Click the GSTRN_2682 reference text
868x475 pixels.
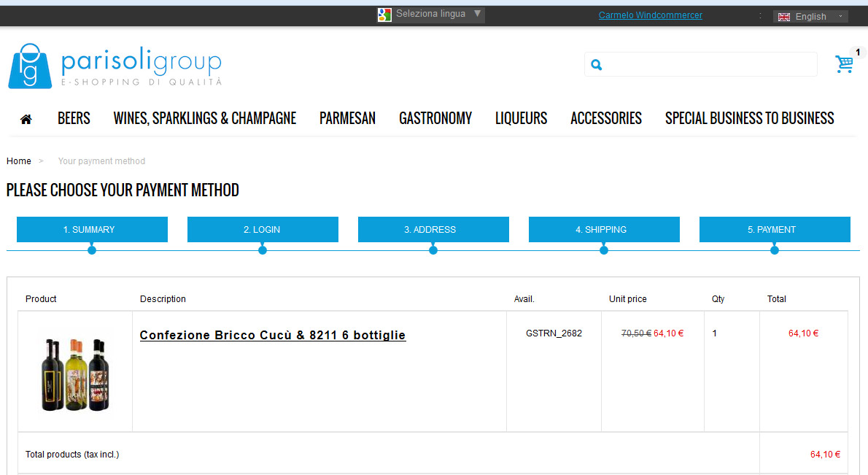point(554,333)
